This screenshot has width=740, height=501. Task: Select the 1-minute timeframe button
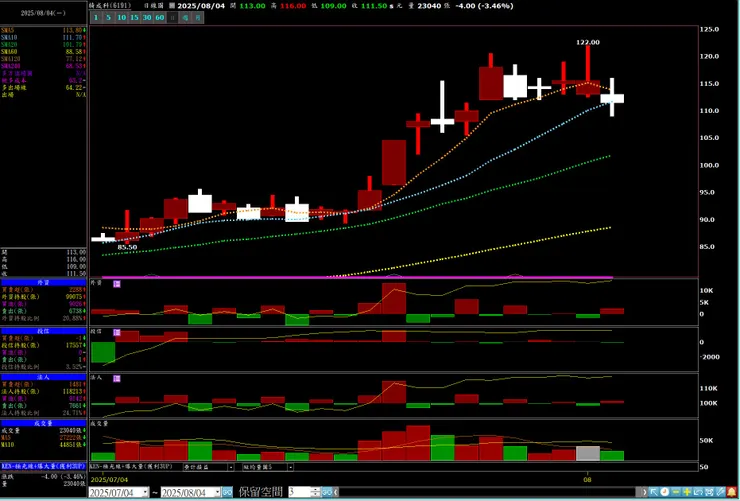(x=96, y=17)
